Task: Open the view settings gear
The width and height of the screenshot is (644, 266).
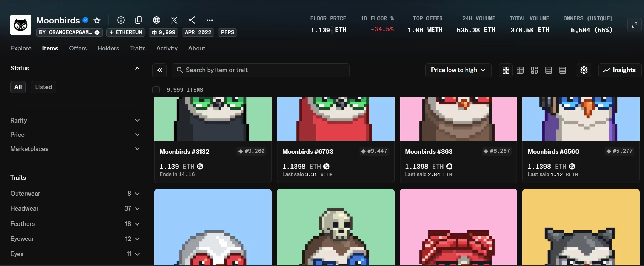Action: (x=584, y=70)
